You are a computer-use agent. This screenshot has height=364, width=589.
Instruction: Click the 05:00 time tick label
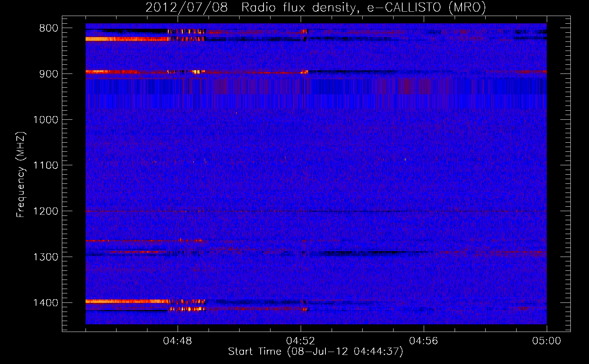pyautogui.click(x=547, y=341)
